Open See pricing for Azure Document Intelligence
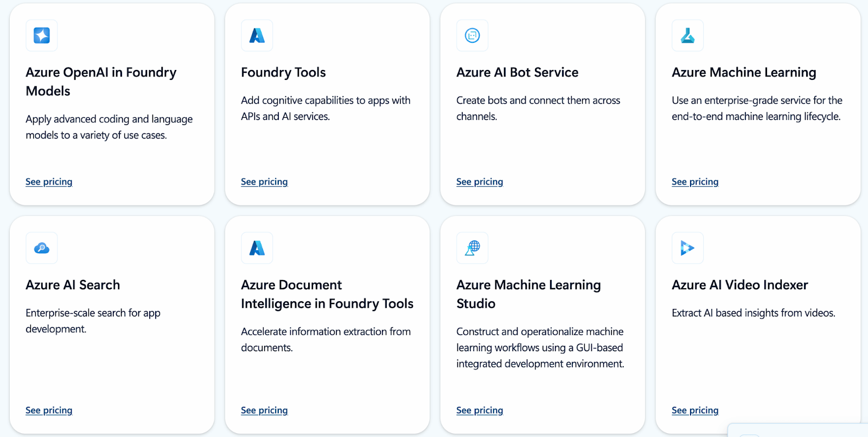 (x=264, y=410)
